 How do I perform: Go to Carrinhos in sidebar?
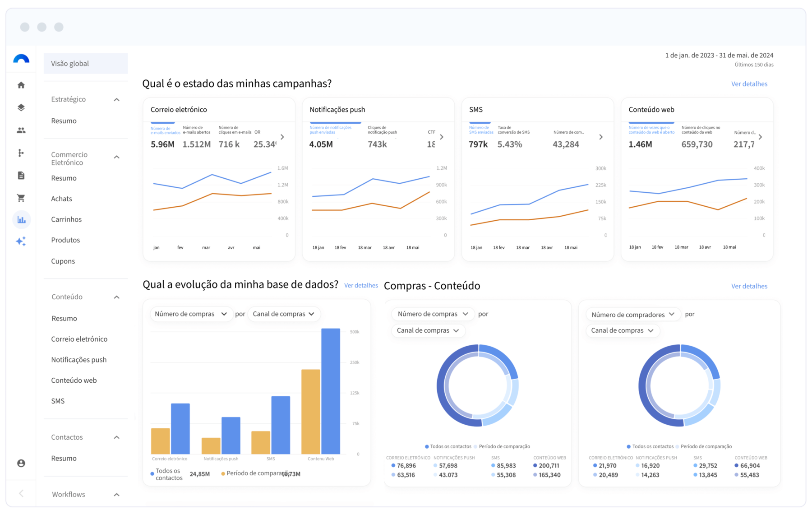(66, 219)
